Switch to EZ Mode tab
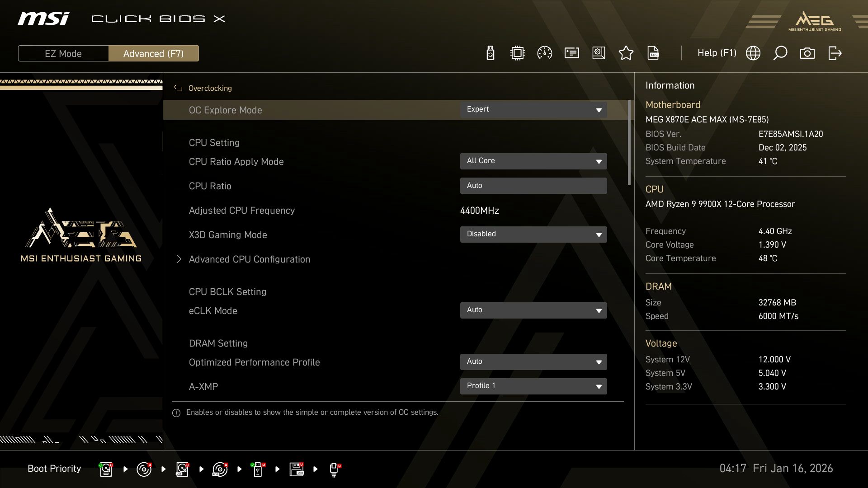Screen dimensions: 868x488 tap(63, 53)
